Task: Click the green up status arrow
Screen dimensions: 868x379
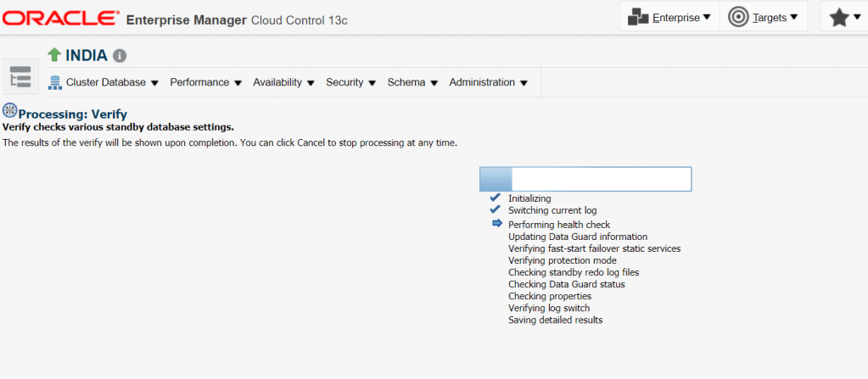Action: (x=54, y=55)
